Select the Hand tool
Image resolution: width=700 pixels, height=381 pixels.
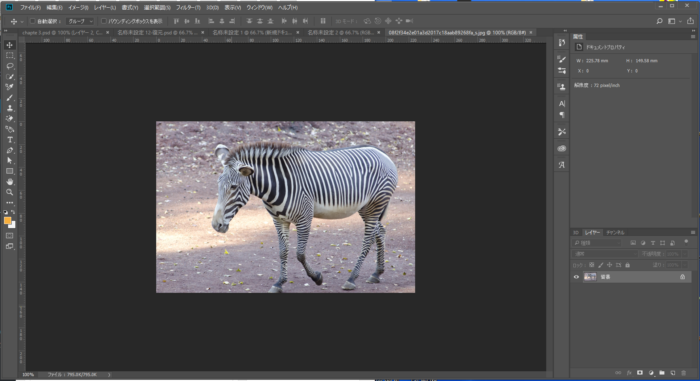coord(9,182)
